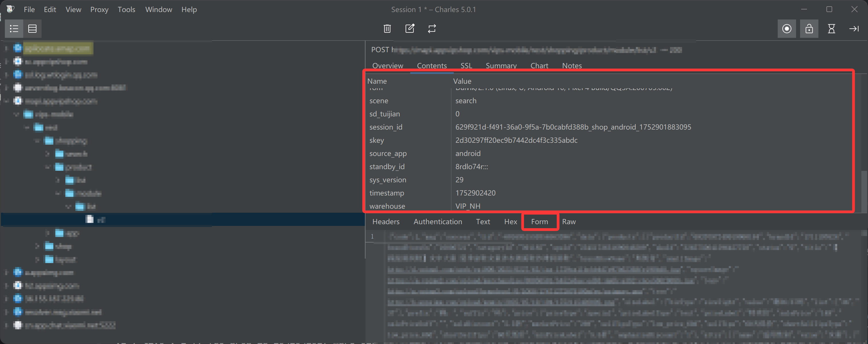
Task: View the Hex sub-tab
Action: (x=511, y=222)
